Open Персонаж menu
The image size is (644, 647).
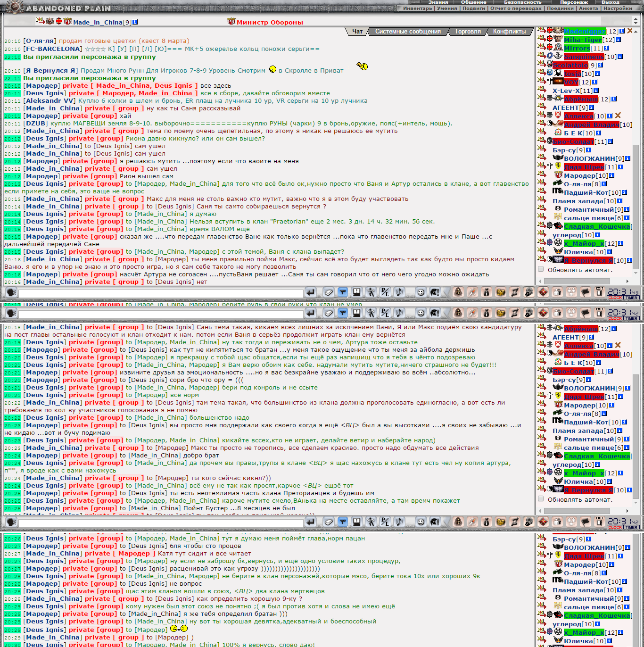574,2
